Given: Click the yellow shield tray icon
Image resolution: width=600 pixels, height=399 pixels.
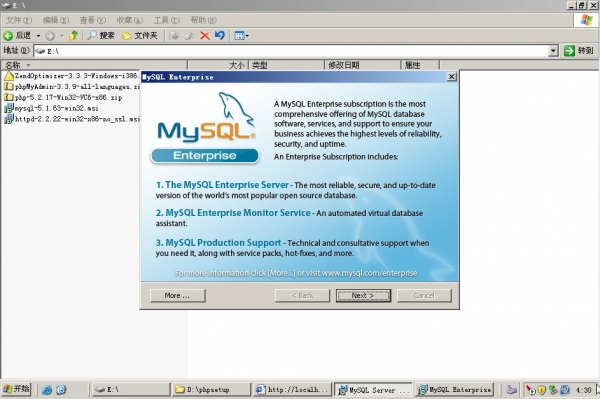Looking at the screenshot, I should 541,390.
